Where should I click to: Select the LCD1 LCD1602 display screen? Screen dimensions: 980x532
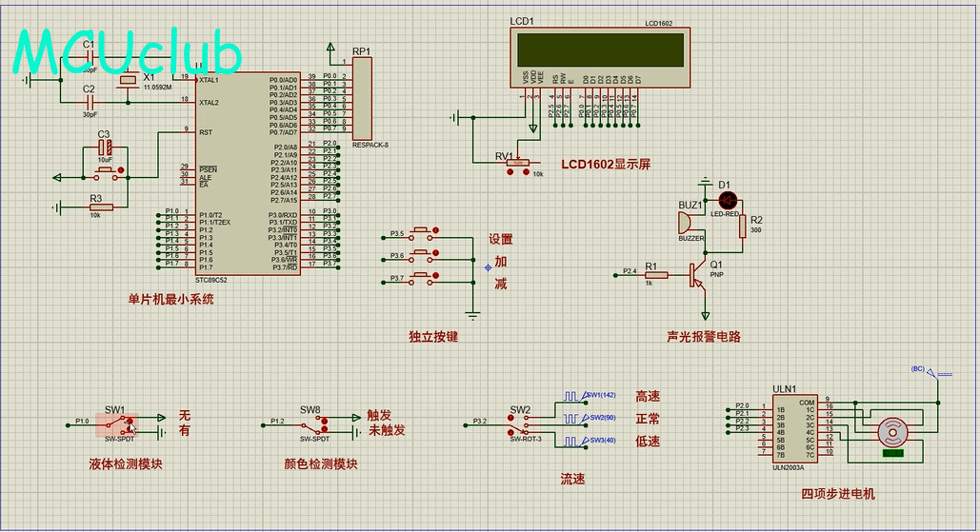click(599, 49)
